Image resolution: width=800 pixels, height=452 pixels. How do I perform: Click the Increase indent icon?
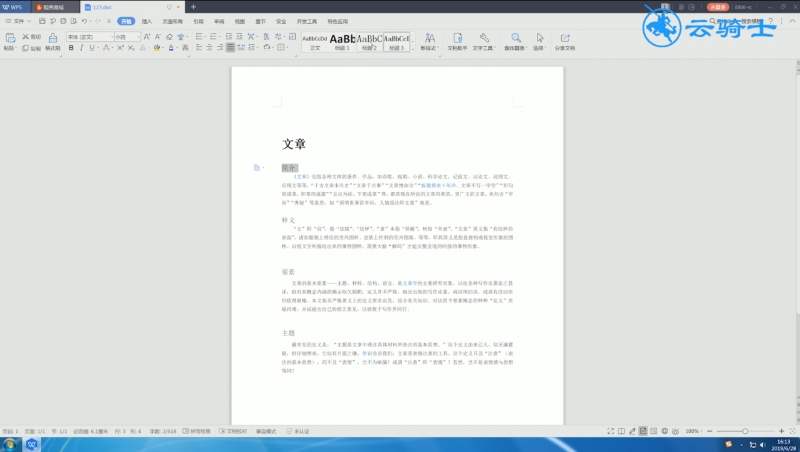239,37
